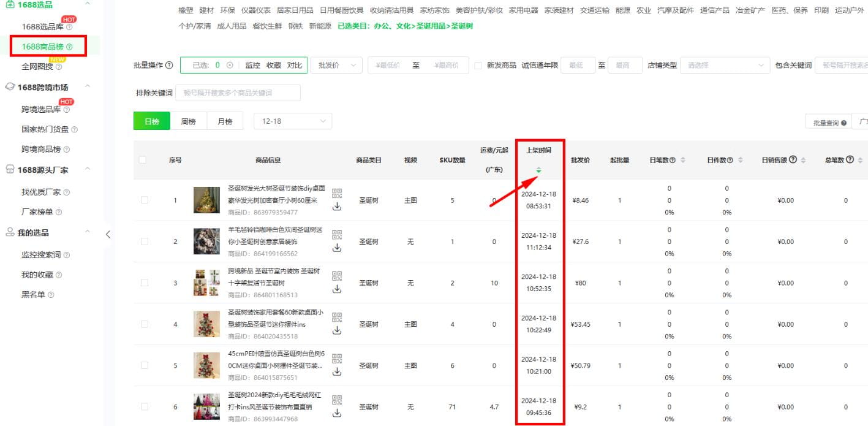Select the checkbox for product row 1
This screenshot has height=426, width=868.
click(x=145, y=200)
